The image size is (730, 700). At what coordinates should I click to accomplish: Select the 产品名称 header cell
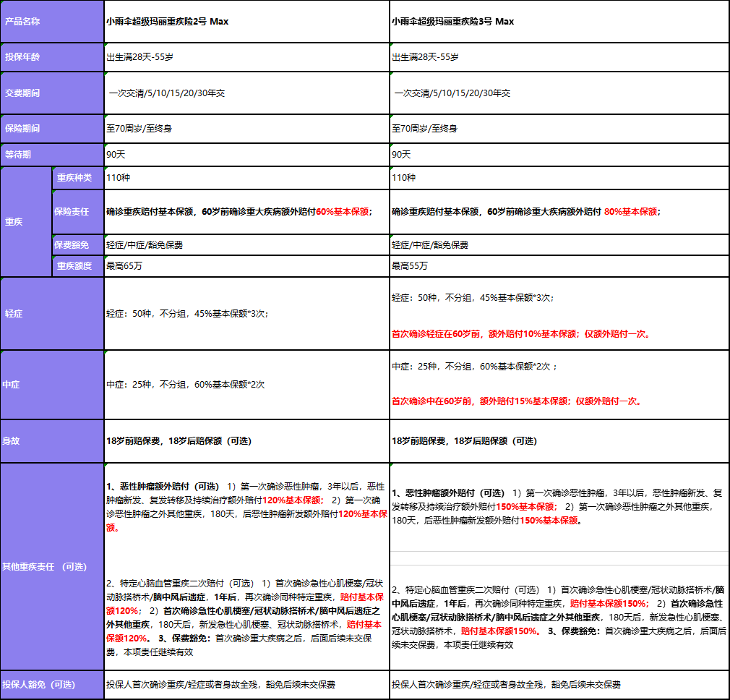(52, 22)
